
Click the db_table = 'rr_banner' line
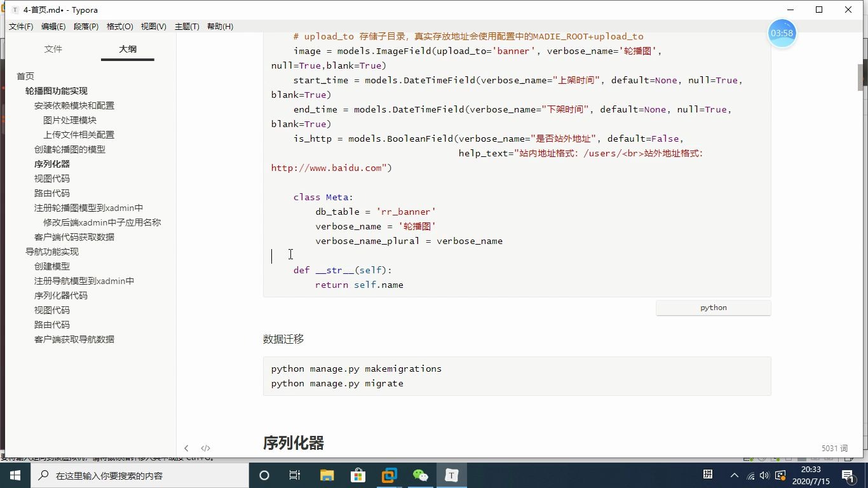click(376, 212)
